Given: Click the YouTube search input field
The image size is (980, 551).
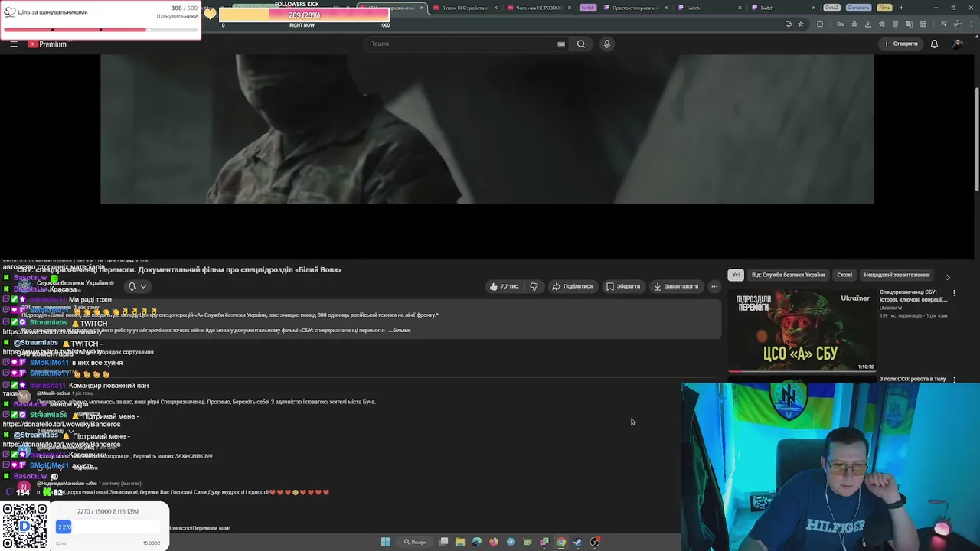Looking at the screenshot, I should tap(462, 44).
